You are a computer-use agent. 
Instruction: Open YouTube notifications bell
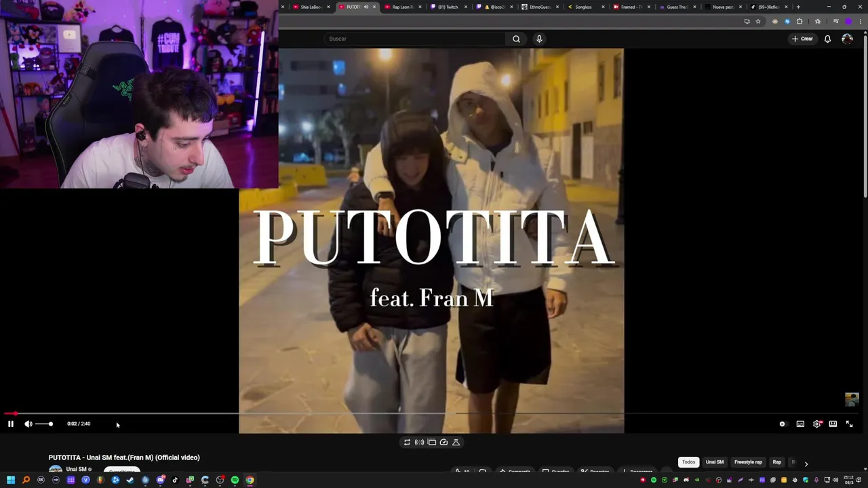827,39
